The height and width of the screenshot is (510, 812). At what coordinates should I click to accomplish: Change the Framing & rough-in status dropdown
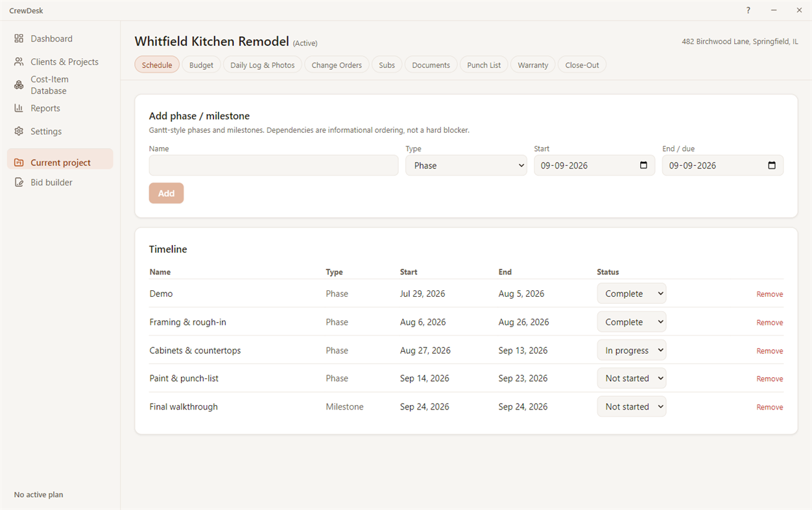pyautogui.click(x=632, y=322)
